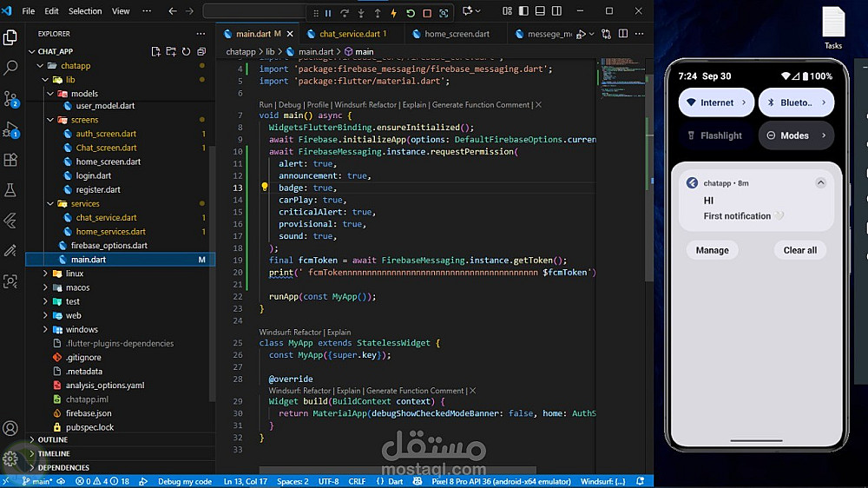Image resolution: width=868 pixels, height=488 pixels.
Task: Open the Extensions view
Action: point(10,160)
